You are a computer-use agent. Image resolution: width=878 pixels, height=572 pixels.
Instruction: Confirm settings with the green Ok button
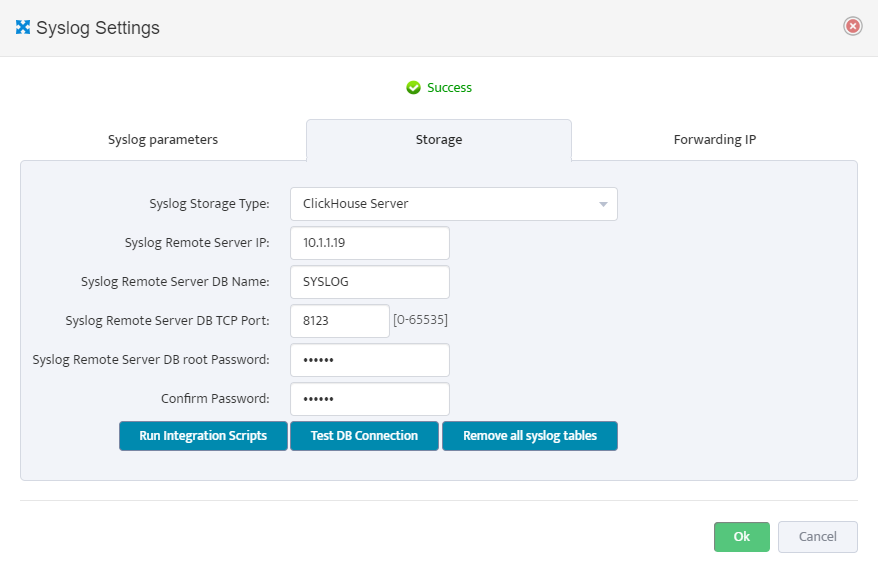pyautogui.click(x=741, y=537)
